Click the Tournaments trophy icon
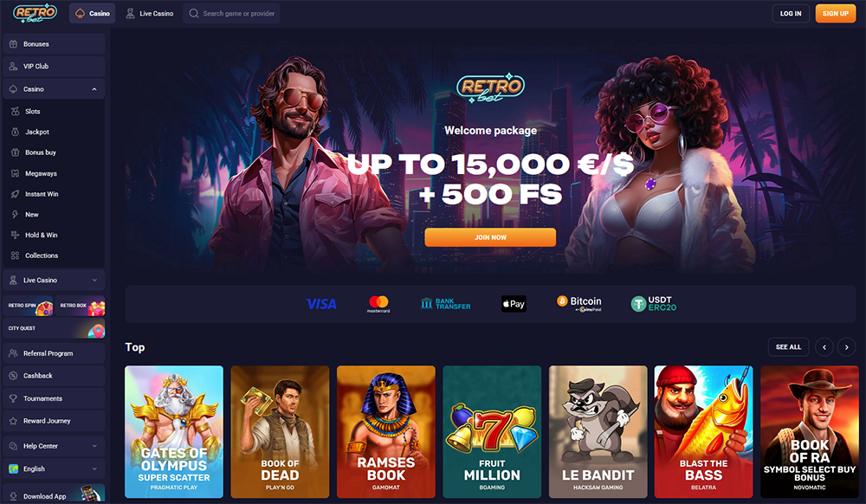Viewport: 866px width, 504px height. pyautogui.click(x=13, y=398)
